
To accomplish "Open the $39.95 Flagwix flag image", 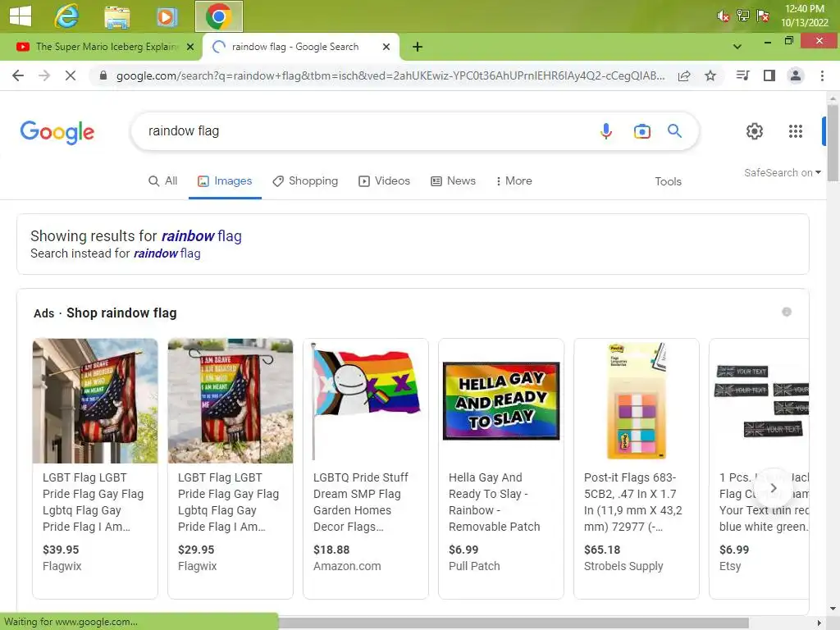I will coord(95,400).
